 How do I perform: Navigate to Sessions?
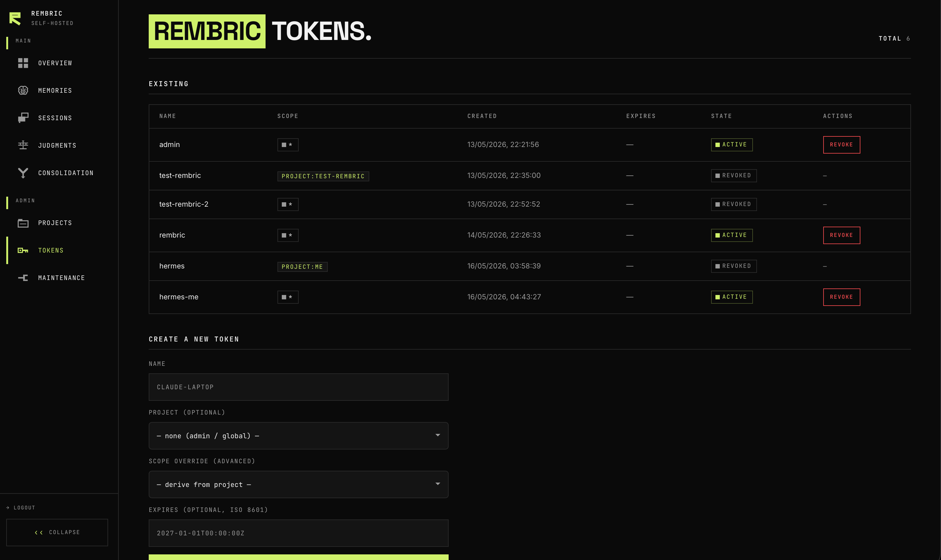click(55, 118)
